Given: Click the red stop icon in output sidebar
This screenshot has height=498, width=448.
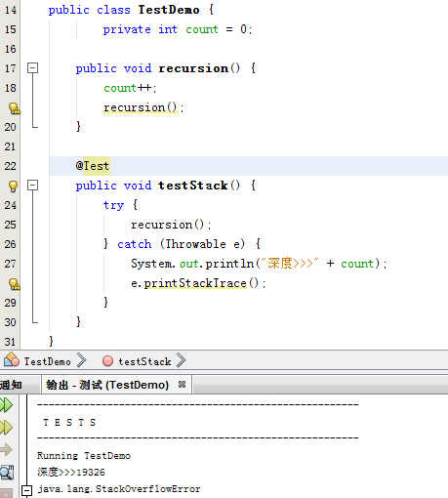Looking at the screenshot, I should point(6,493).
